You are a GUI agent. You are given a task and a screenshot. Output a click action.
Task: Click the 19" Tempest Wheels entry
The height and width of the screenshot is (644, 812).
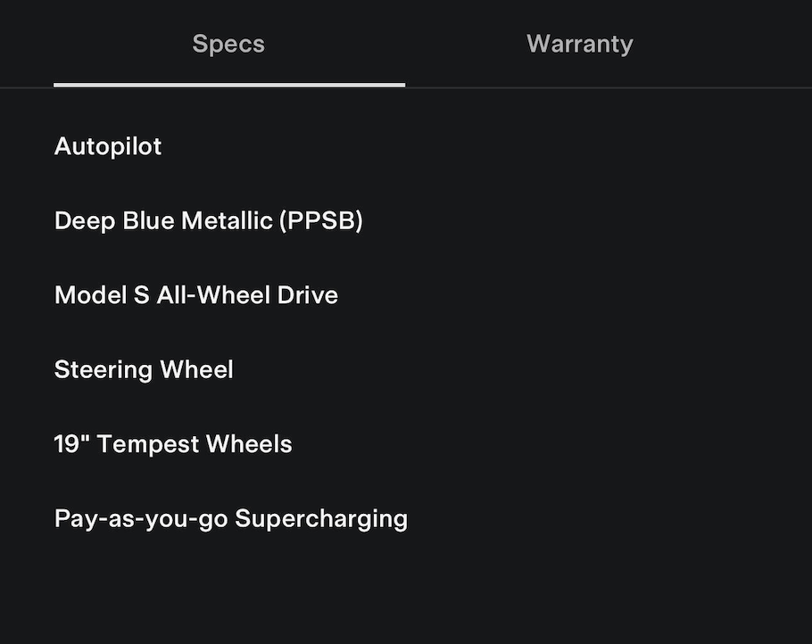[x=173, y=444]
